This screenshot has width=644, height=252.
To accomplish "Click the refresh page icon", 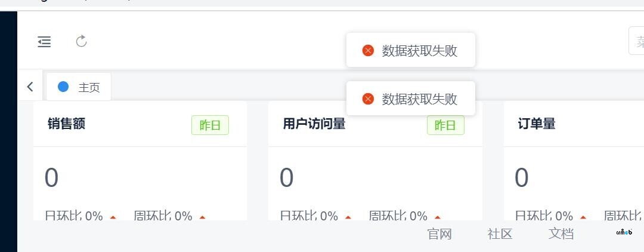I will 81,41.
